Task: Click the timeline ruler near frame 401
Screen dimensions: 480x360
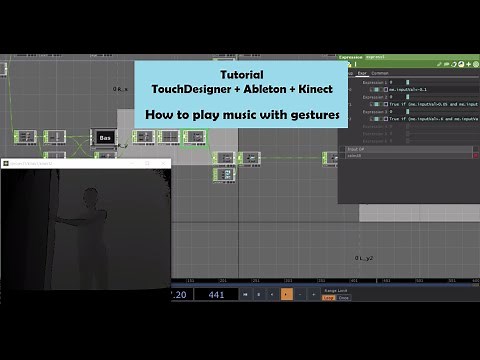Action: [354, 281]
